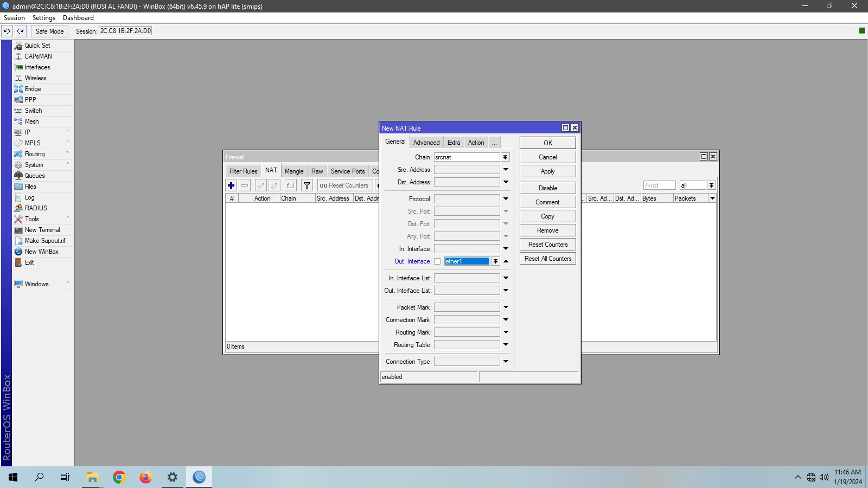Collapse the Out. Interface field

pyautogui.click(x=506, y=261)
